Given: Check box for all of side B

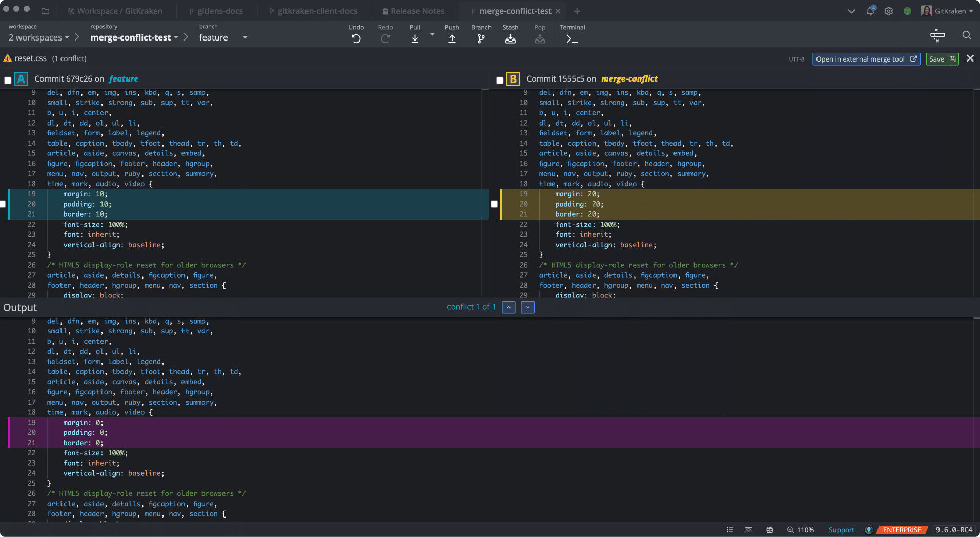Looking at the screenshot, I should click(x=500, y=80).
